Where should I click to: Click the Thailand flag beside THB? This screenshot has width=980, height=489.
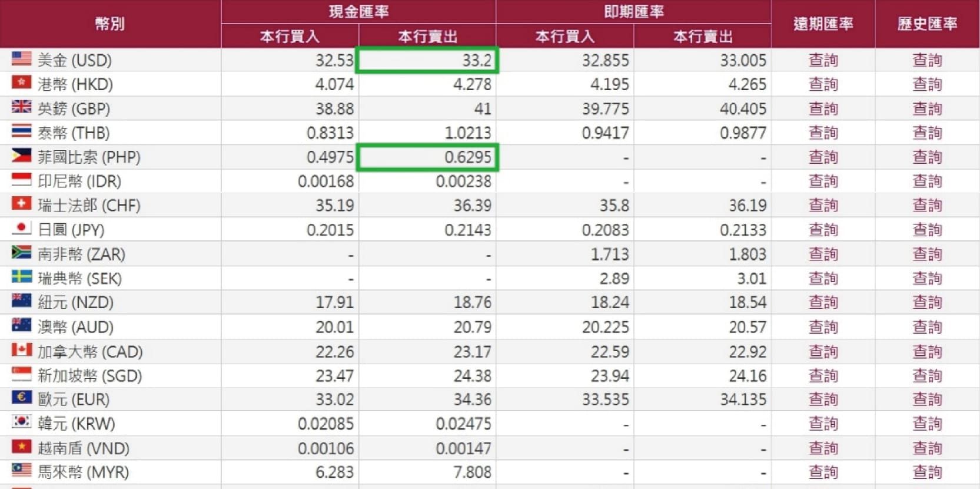[x=22, y=131]
